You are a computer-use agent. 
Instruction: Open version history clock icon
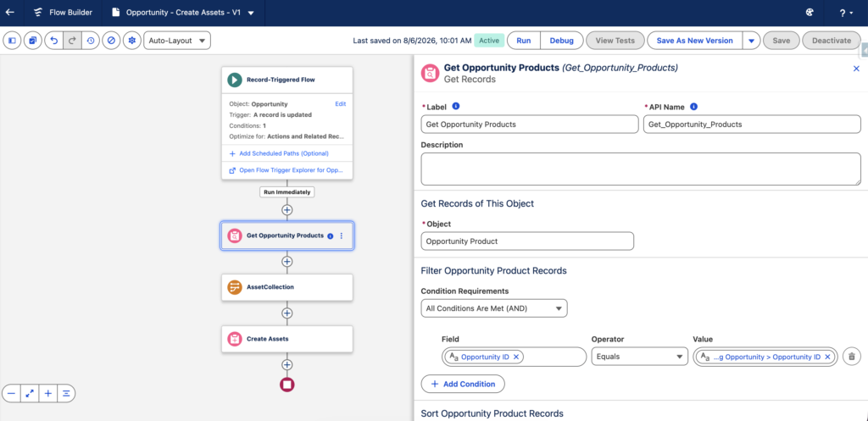coord(90,41)
